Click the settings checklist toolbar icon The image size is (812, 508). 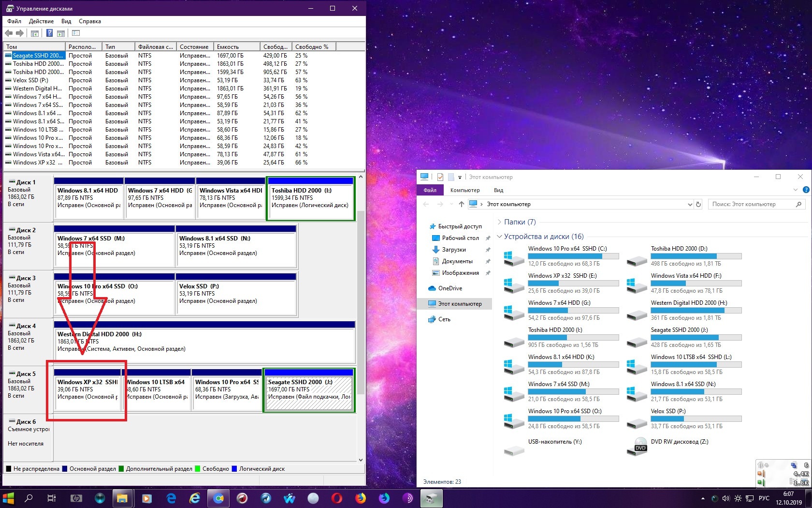point(76,33)
